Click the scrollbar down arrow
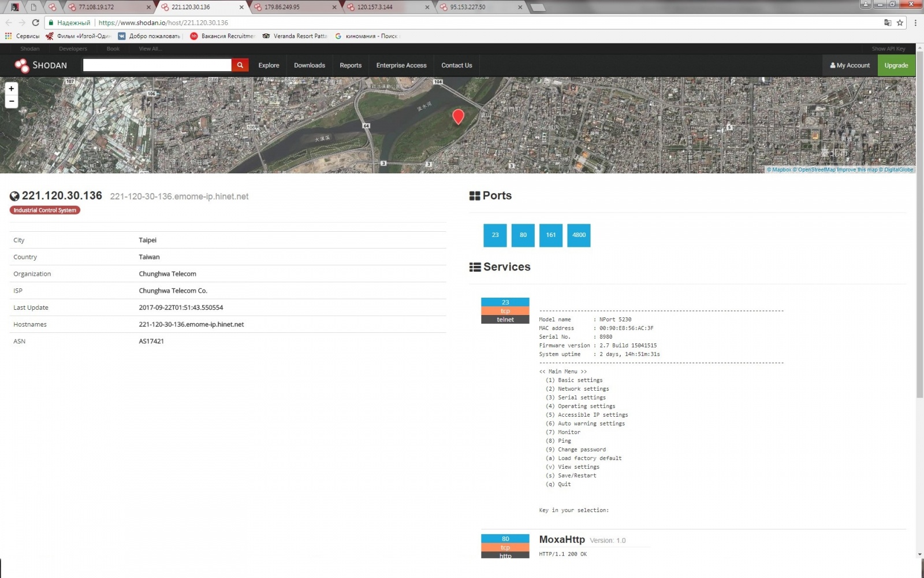The width and height of the screenshot is (924, 578). 919,554
